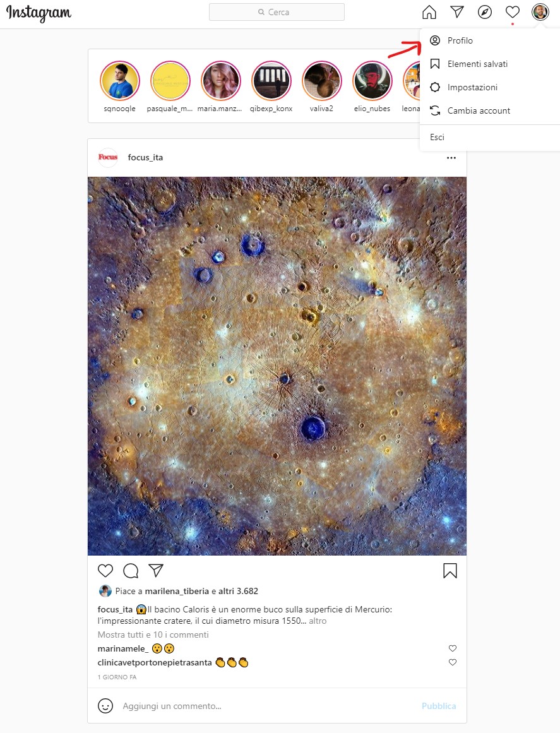Like marinamele_ comment with small heart
This screenshot has width=560, height=733.
click(453, 648)
